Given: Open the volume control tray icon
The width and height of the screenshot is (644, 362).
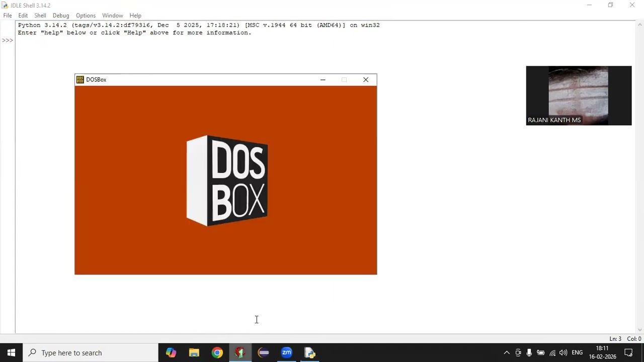Looking at the screenshot, I should coord(563,352).
